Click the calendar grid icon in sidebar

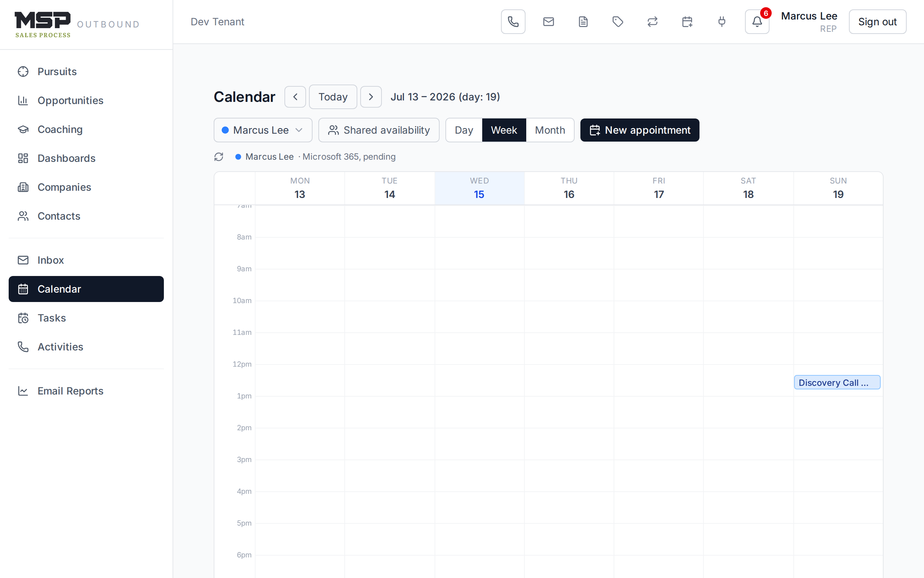23,289
